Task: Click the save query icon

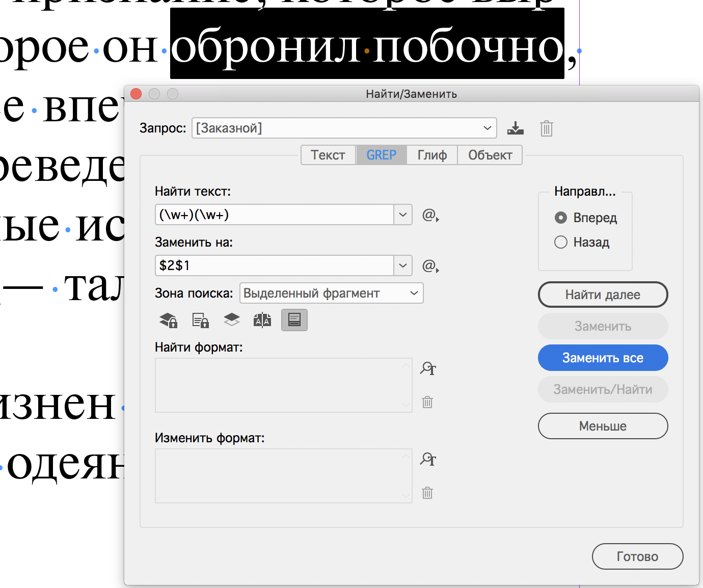Action: pyautogui.click(x=515, y=128)
